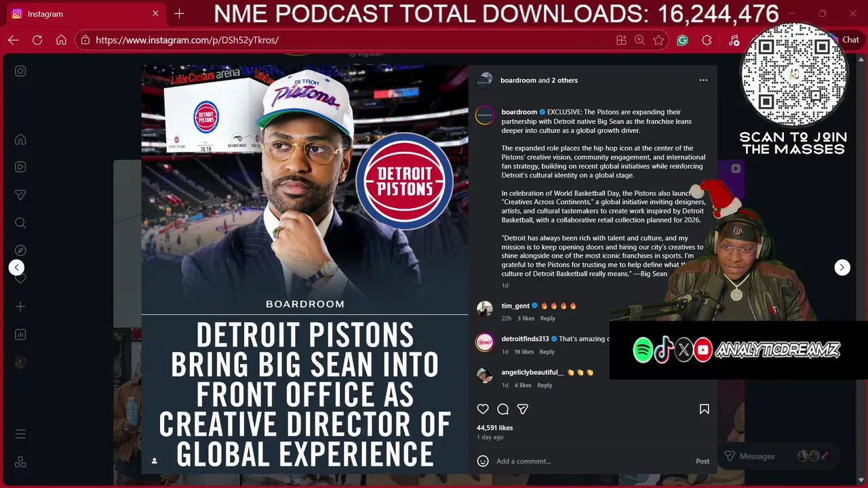Click the detroitfinds313 comment avatar

(x=484, y=342)
